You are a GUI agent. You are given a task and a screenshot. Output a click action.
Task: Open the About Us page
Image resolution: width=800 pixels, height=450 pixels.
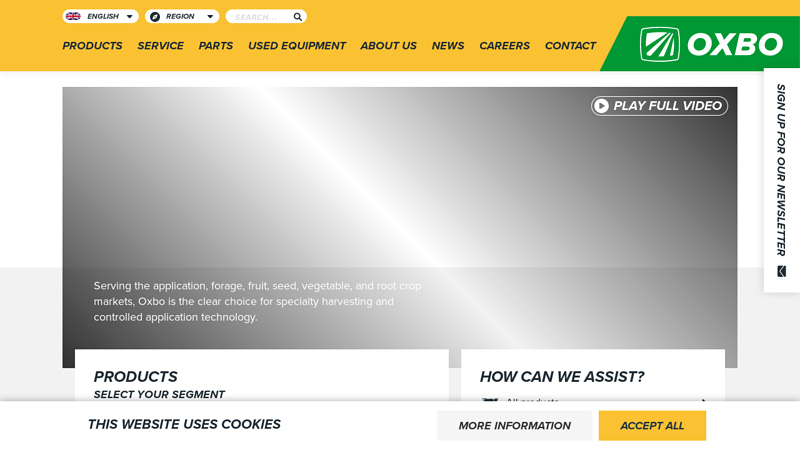pos(388,46)
